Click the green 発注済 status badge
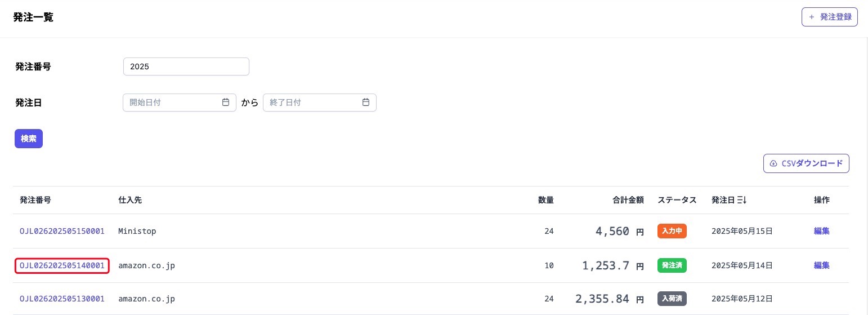Image resolution: width=868 pixels, height=315 pixels. click(x=672, y=265)
